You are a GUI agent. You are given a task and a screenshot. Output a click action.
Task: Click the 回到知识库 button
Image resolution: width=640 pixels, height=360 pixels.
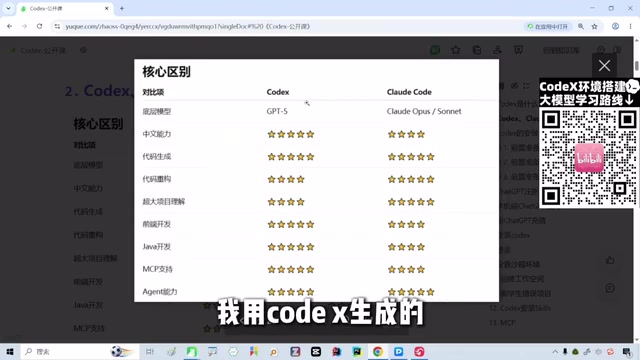click(561, 50)
